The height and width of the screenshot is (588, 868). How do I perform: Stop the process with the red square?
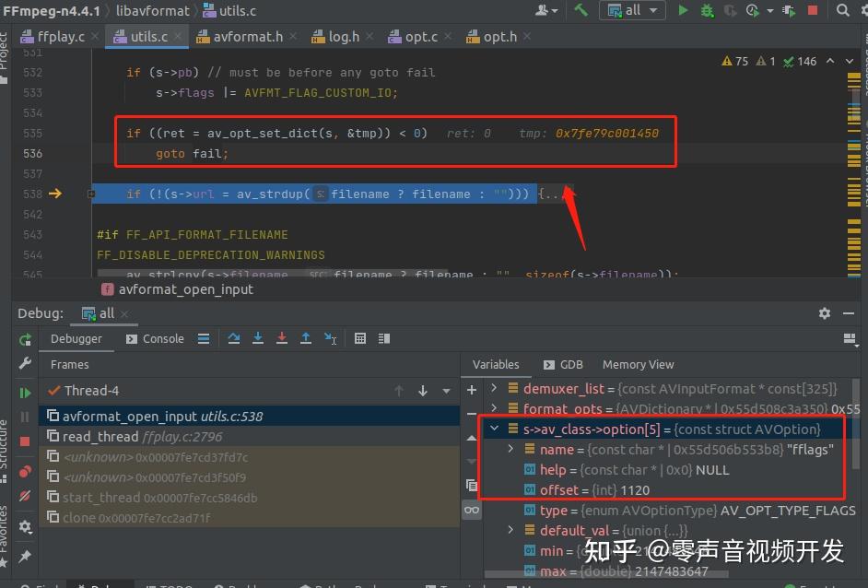[813, 10]
